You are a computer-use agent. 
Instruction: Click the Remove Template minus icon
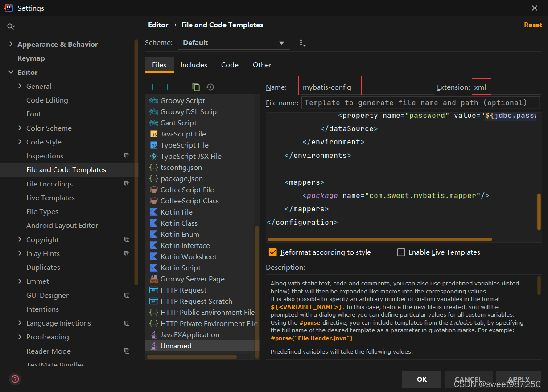(181, 87)
